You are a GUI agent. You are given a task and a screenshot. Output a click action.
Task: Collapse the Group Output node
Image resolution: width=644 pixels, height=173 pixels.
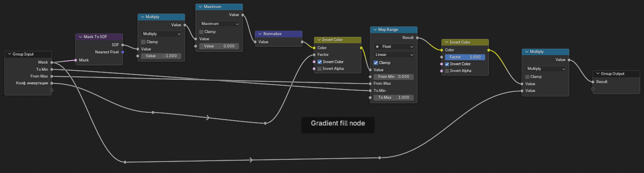tap(597, 74)
